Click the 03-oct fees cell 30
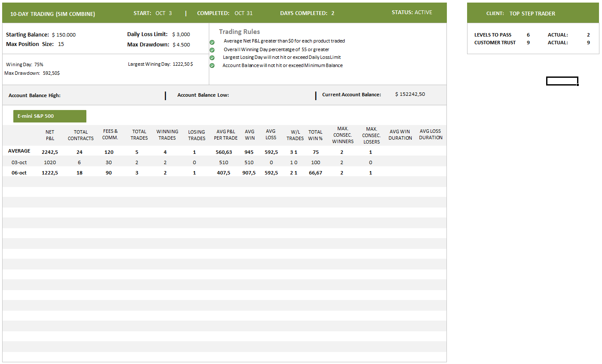The height and width of the screenshot is (364, 602). pos(109,162)
